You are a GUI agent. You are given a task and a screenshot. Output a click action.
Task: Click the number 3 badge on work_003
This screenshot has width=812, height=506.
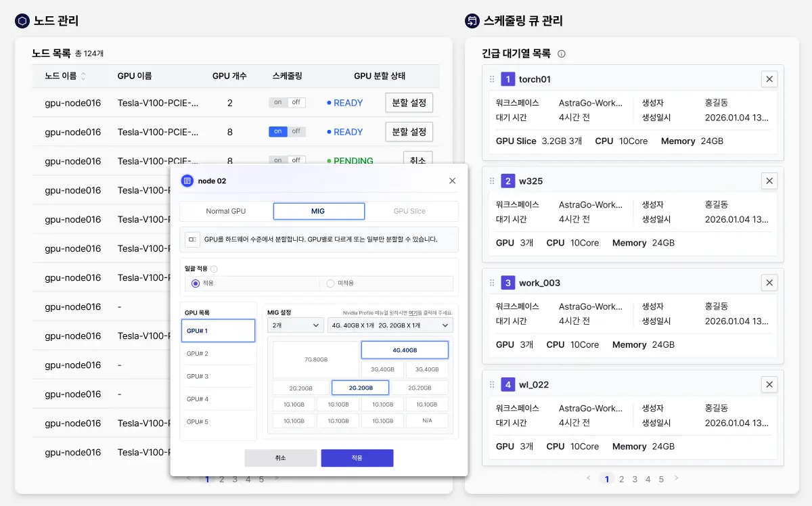pyautogui.click(x=508, y=283)
